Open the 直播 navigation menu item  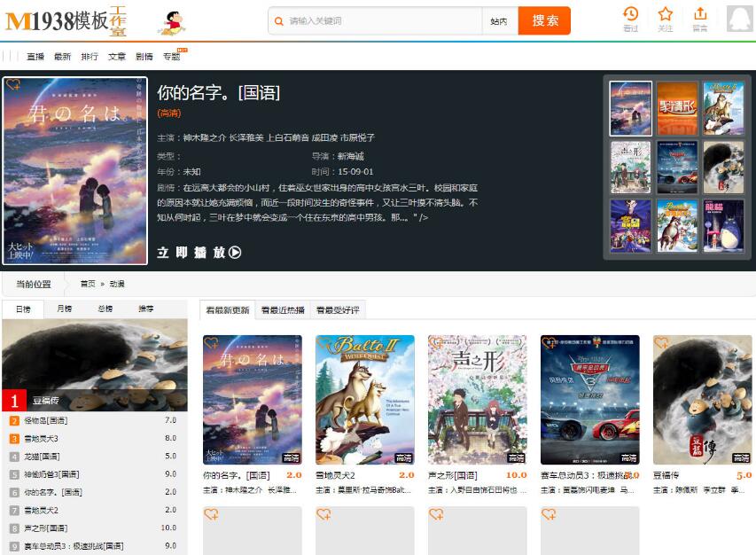[35, 57]
